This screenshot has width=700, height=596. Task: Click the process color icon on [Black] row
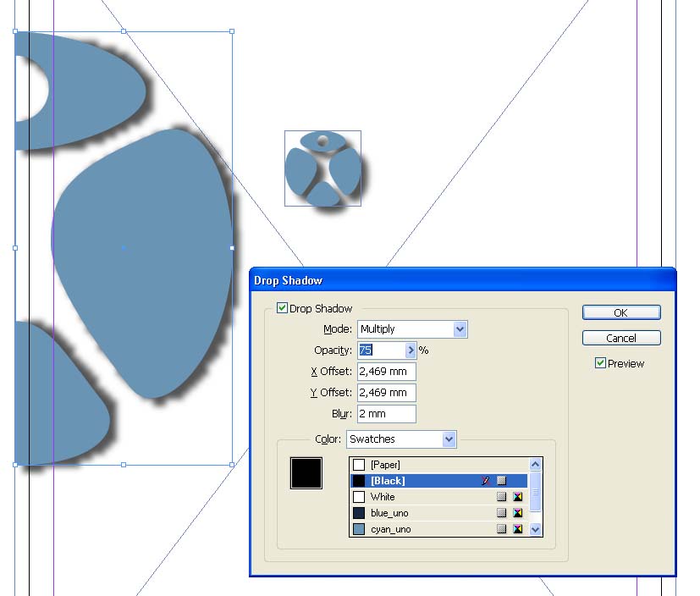point(502,481)
